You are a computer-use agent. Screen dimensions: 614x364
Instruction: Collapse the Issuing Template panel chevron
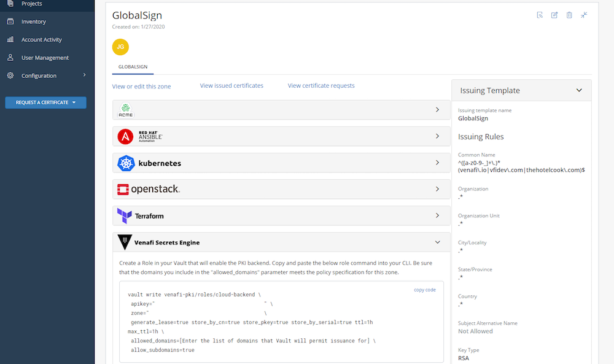tap(579, 90)
